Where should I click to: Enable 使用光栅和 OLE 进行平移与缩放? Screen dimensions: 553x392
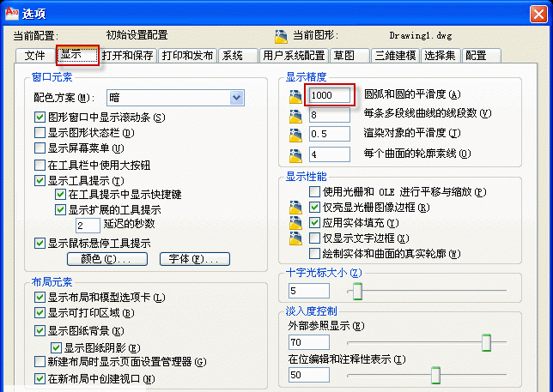pos(314,191)
